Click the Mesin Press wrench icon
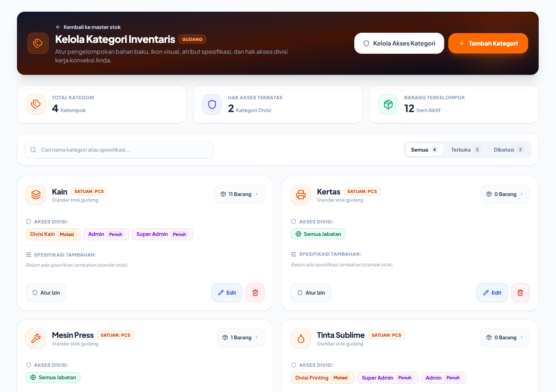 36,338
